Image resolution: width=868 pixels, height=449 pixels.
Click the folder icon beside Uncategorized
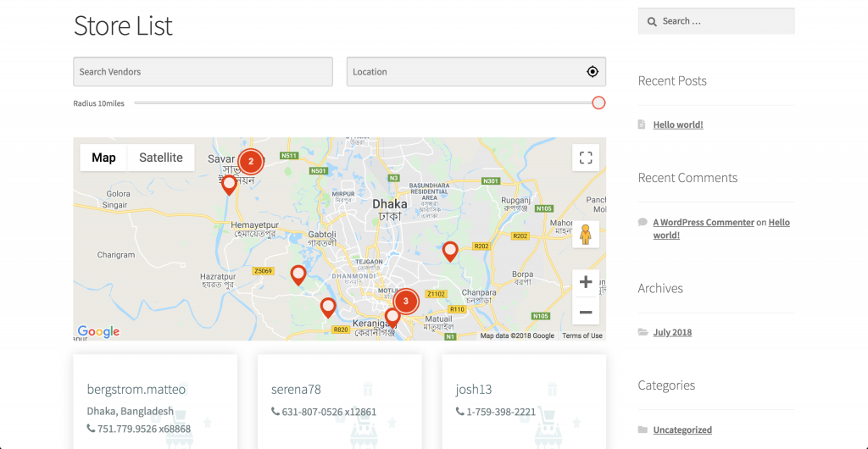click(643, 430)
